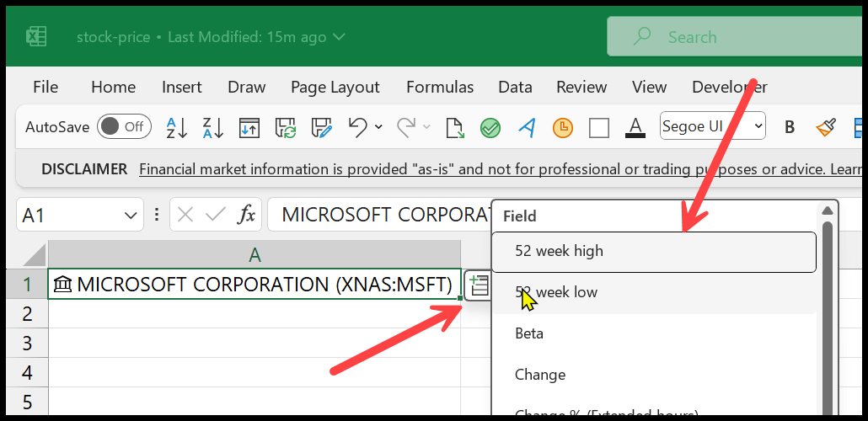Screen dimensions: 868x421
Task: Switch to the Insert tab
Action: pyautogui.click(x=181, y=88)
